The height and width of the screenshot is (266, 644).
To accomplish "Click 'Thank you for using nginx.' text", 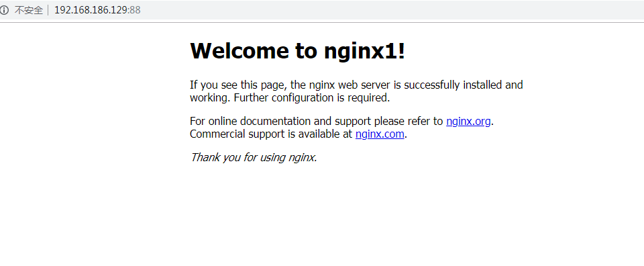I will pyautogui.click(x=254, y=157).
